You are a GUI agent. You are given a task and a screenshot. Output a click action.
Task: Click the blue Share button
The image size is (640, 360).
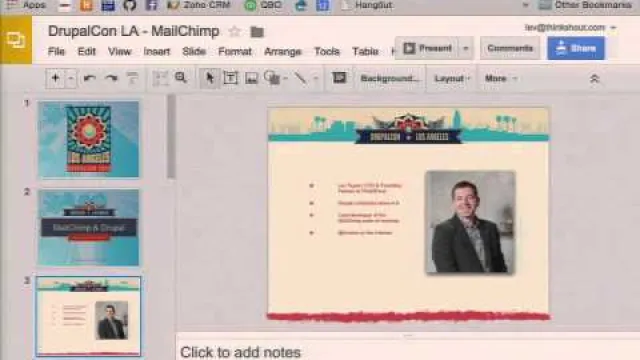click(x=576, y=48)
